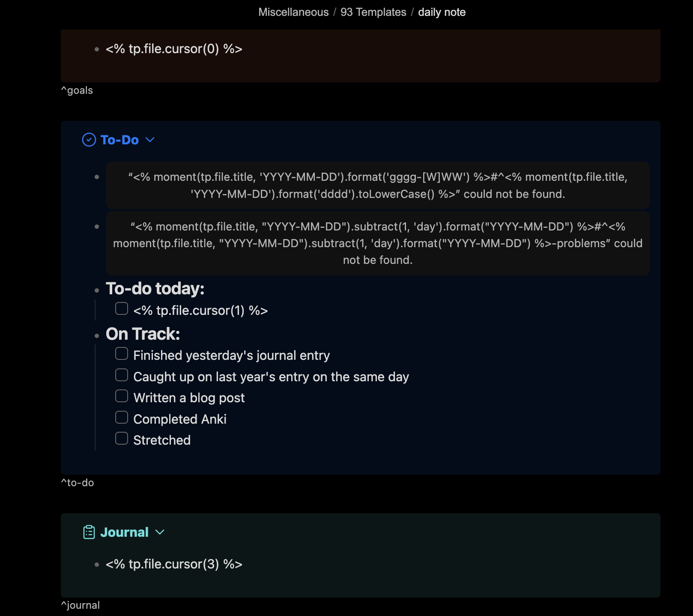Collapse the Journal callout chevron
This screenshot has height=616, width=693.
pyautogui.click(x=160, y=532)
